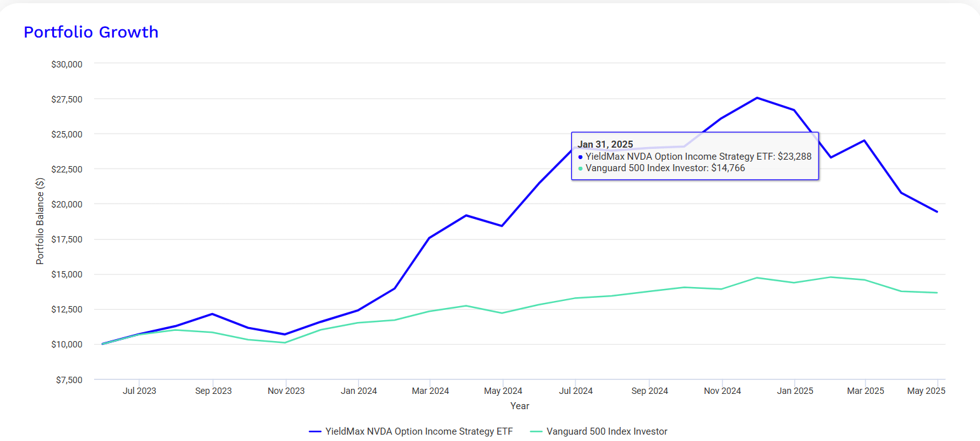Select the Portfolio Growth heading
Viewport: 980px width, 441px height.
tap(91, 32)
